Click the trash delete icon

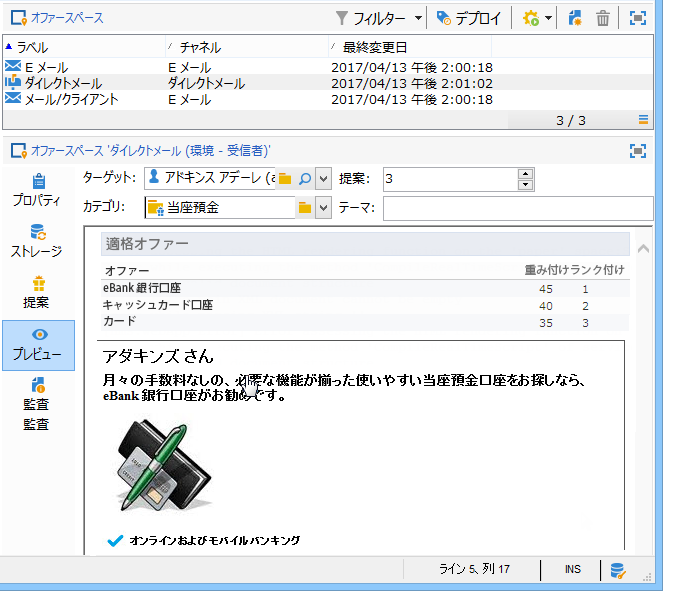[603, 18]
